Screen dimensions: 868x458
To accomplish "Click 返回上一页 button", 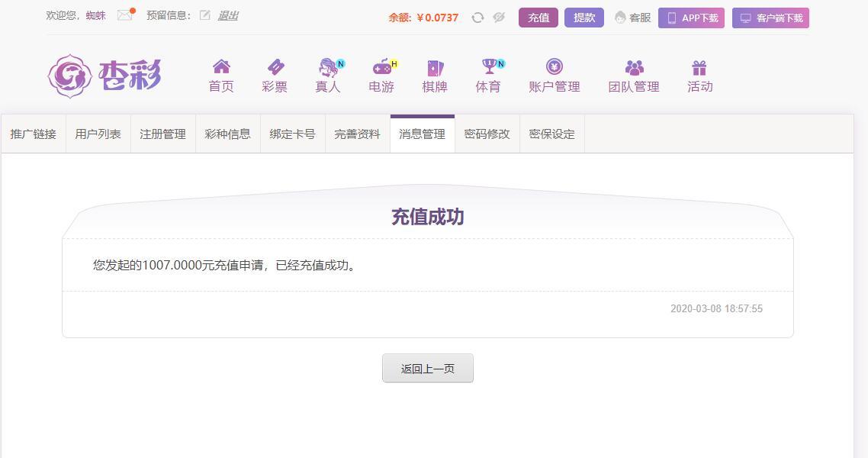I will click(428, 368).
